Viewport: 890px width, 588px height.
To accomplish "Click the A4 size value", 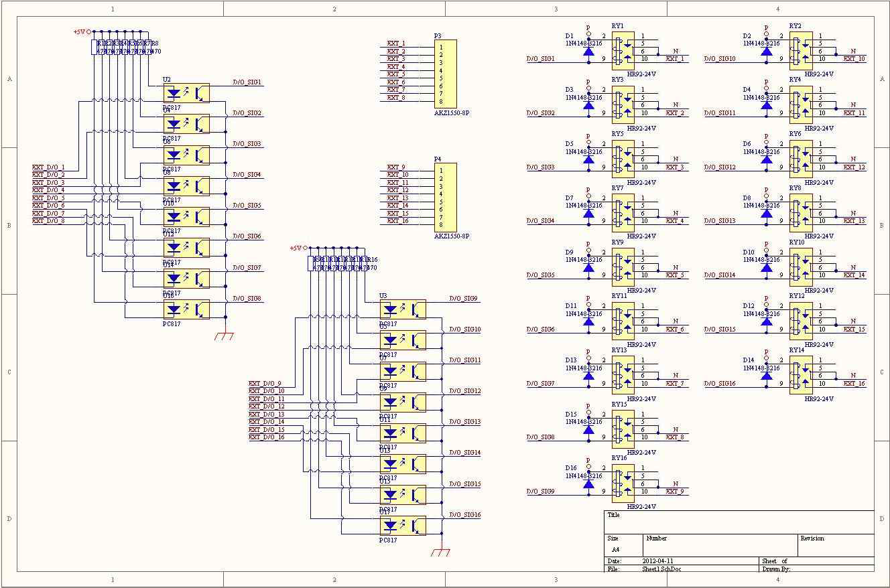I will click(617, 548).
